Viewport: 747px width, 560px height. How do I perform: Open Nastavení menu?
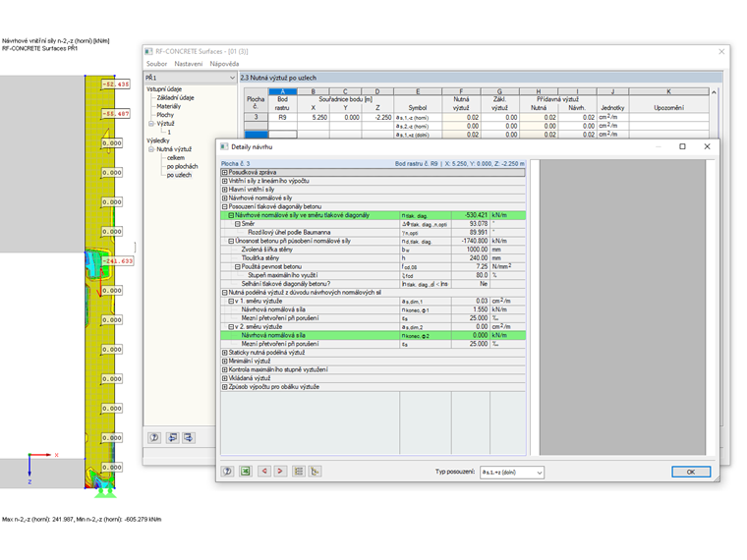[188, 64]
